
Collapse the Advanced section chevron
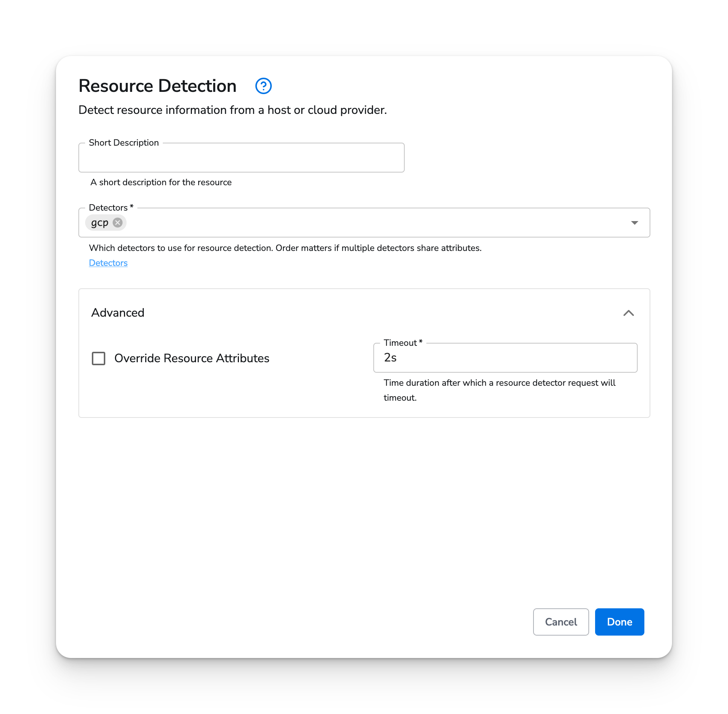pos(629,313)
